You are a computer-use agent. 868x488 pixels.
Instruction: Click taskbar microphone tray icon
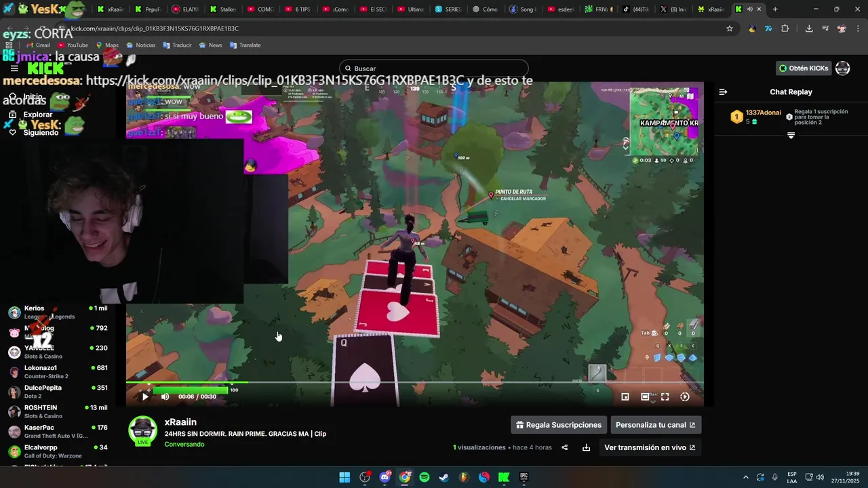[774, 477]
